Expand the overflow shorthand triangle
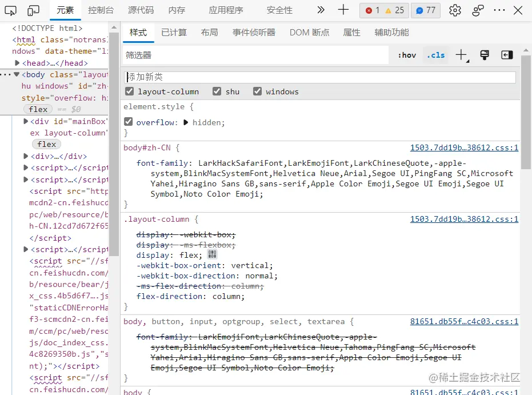532x395 pixels. pos(186,122)
